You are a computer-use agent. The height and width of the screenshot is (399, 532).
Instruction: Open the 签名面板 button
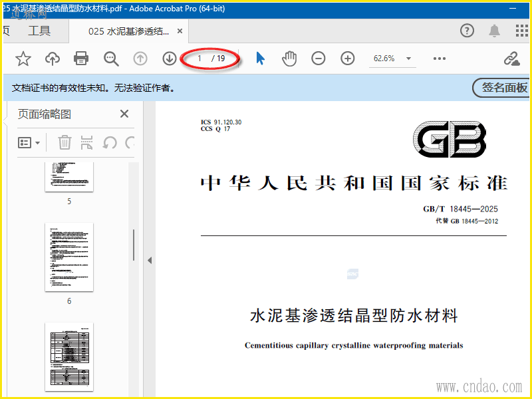pyautogui.click(x=501, y=88)
